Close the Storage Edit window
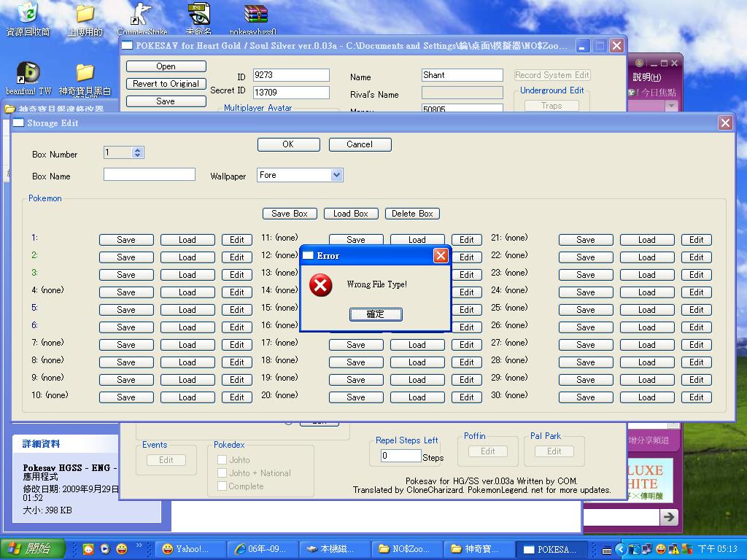 coord(725,122)
